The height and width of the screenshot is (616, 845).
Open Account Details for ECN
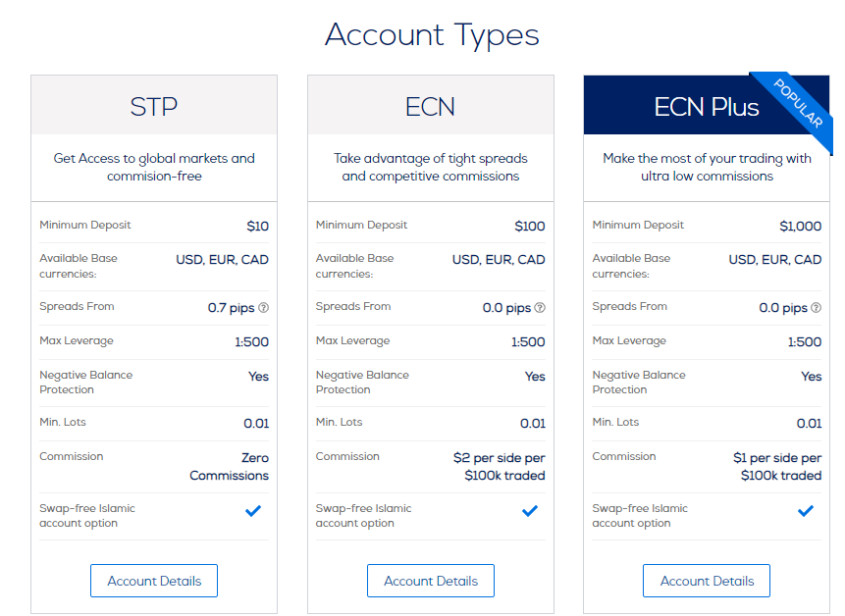point(431,581)
